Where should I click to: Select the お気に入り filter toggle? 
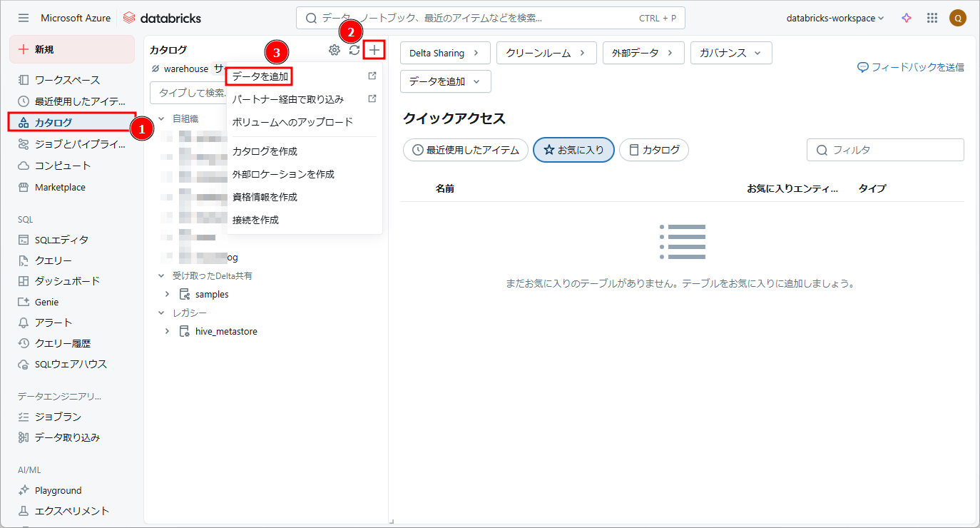coord(573,150)
